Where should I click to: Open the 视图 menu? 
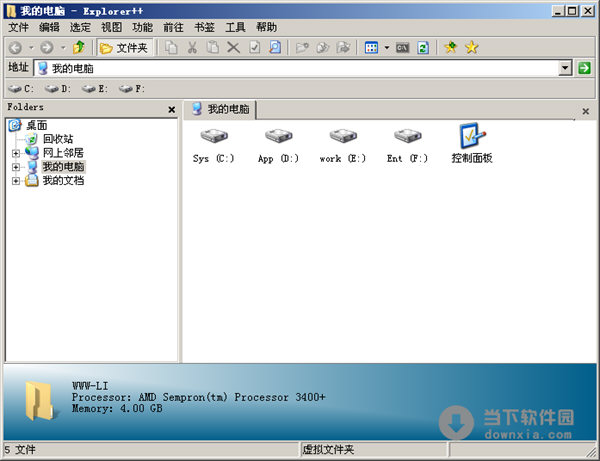pos(111,27)
